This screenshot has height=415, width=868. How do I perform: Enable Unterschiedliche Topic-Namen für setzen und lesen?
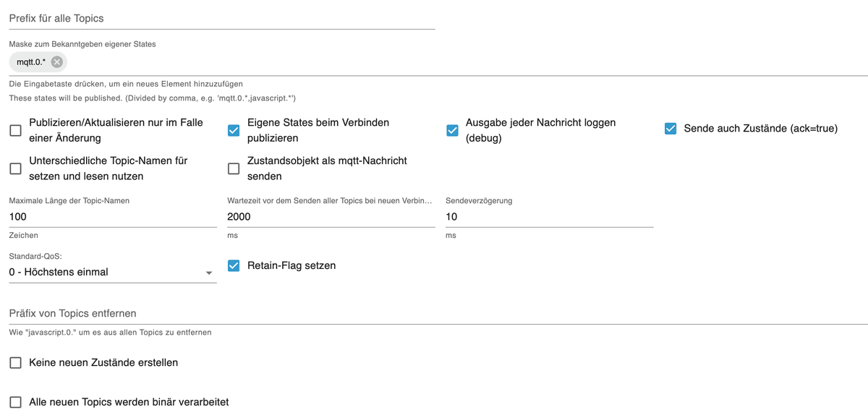15,168
